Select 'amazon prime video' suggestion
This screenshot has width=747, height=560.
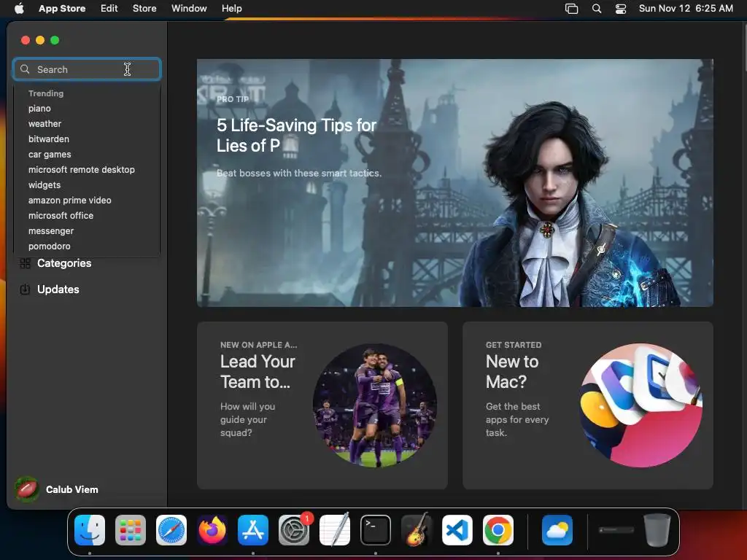[x=69, y=201]
